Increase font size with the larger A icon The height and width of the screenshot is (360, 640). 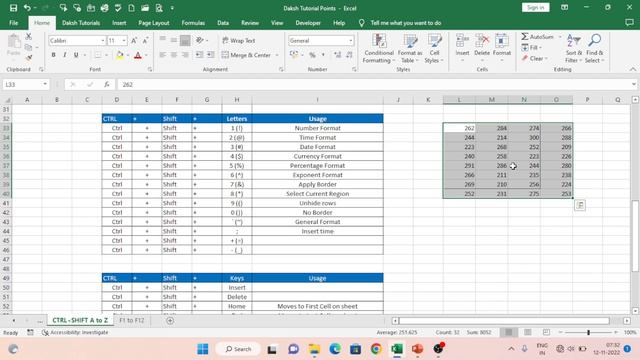(134, 40)
